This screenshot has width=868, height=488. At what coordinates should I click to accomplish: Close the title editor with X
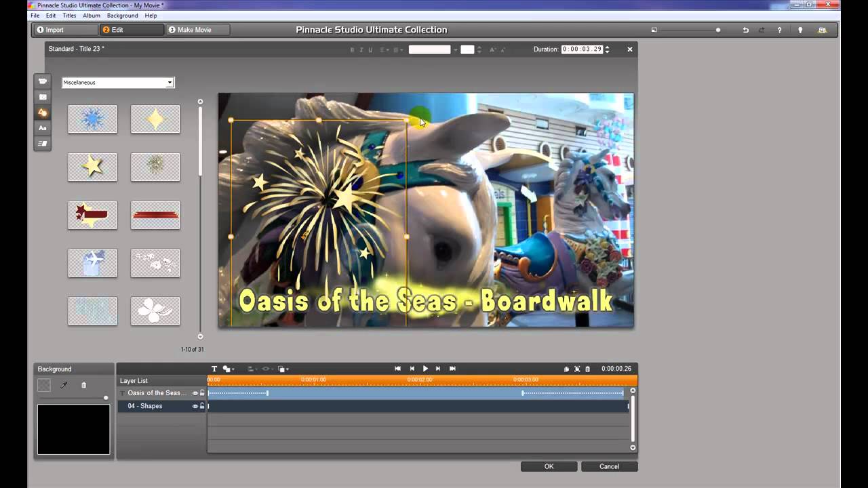629,49
